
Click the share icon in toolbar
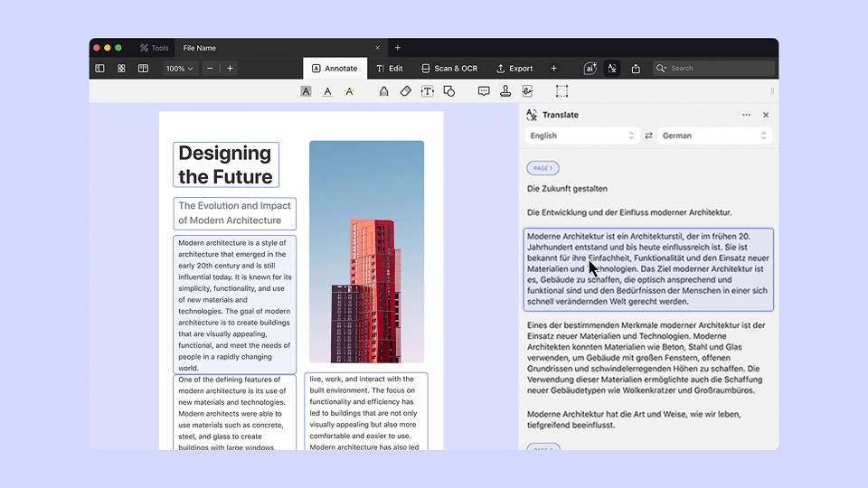coord(636,69)
